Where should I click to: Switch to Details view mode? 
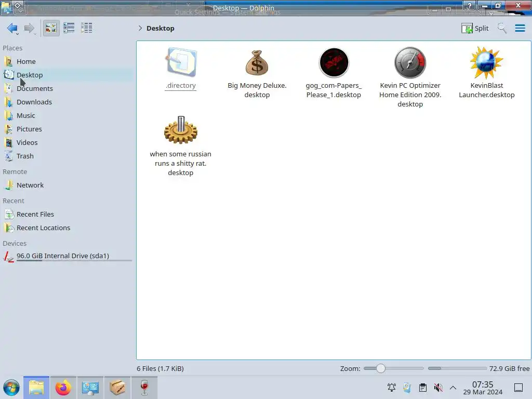point(87,28)
